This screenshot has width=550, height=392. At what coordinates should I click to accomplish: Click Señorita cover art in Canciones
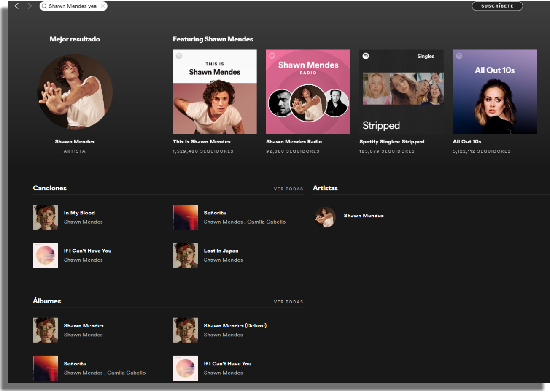click(185, 217)
